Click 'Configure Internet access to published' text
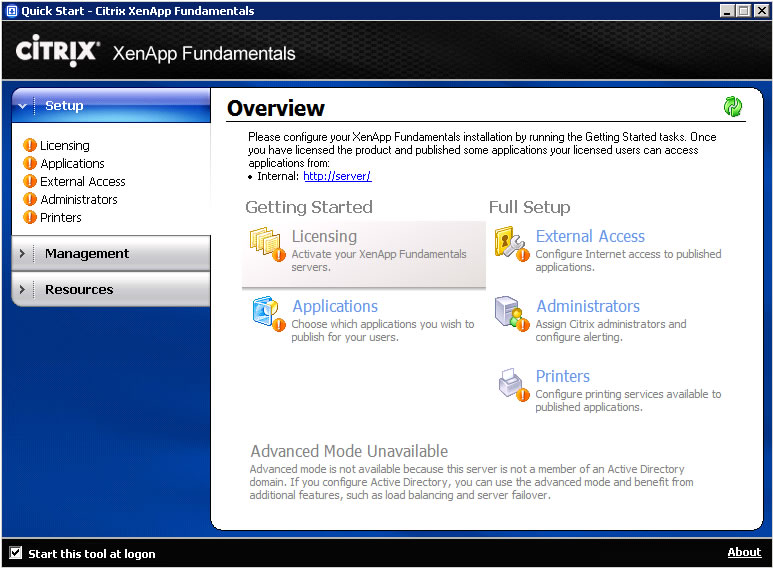Image resolution: width=773 pixels, height=568 pixels. point(628,254)
